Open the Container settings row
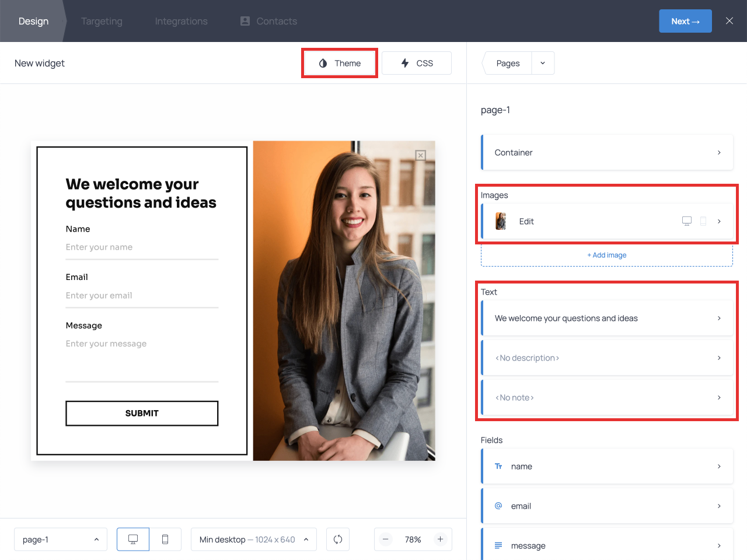The image size is (747, 560). pos(607,152)
